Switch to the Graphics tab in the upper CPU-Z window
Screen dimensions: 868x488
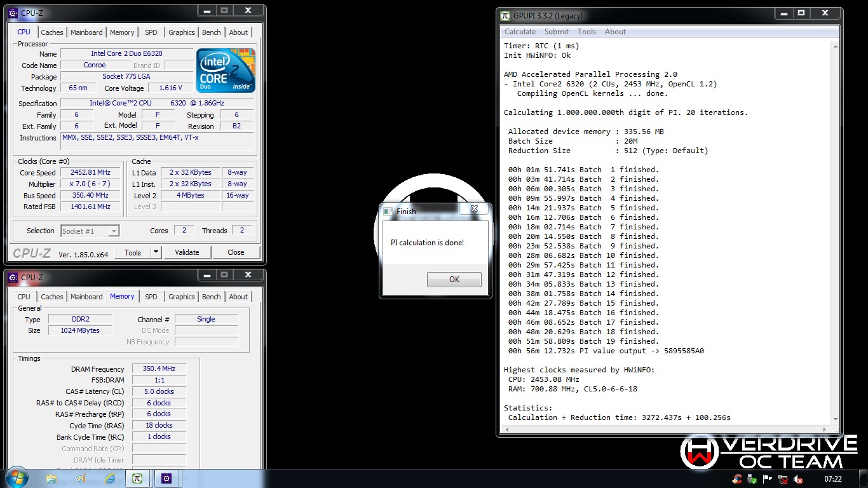182,32
